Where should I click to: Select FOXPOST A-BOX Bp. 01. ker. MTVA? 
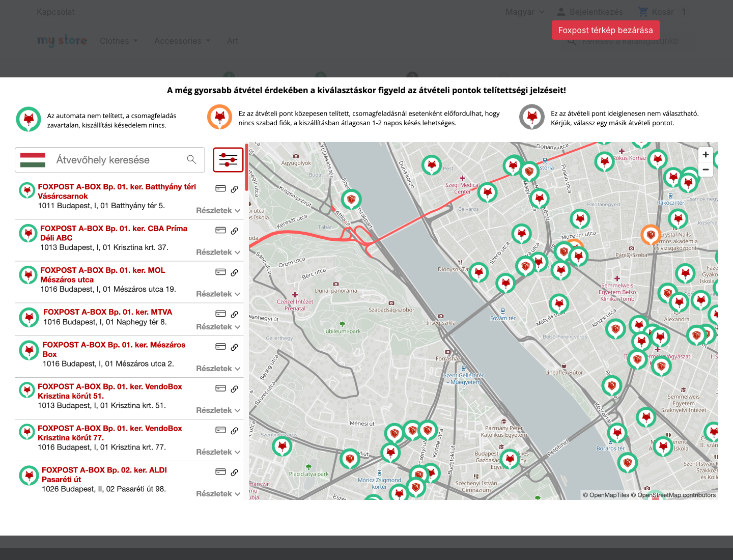click(x=108, y=312)
